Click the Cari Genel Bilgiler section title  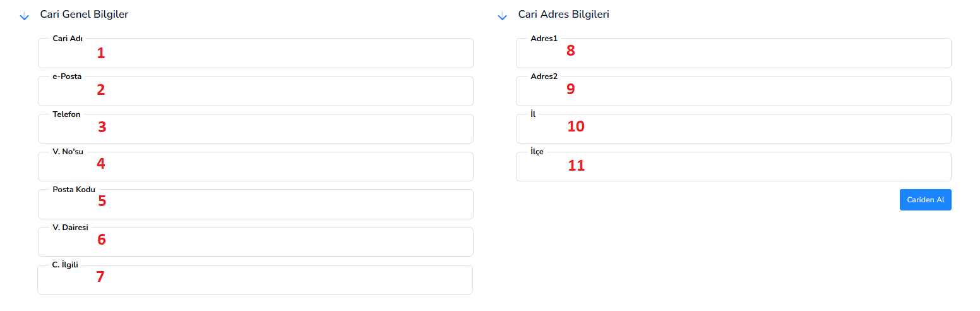[x=84, y=14]
